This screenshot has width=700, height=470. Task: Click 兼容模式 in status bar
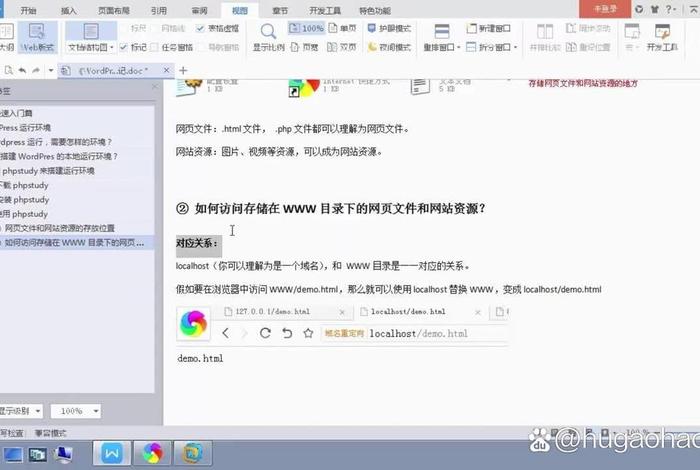(x=50, y=433)
